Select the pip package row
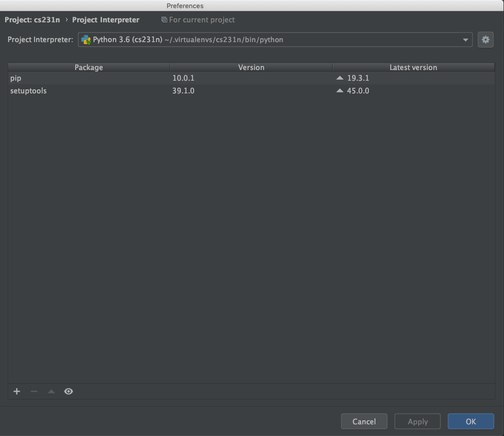504x436 pixels. point(251,78)
